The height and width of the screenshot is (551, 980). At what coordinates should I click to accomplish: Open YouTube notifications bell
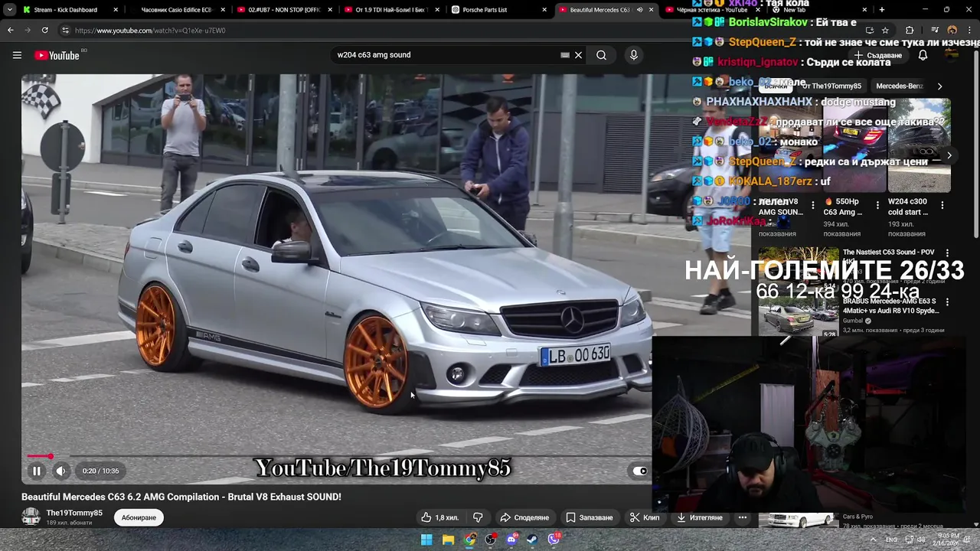pyautogui.click(x=923, y=55)
